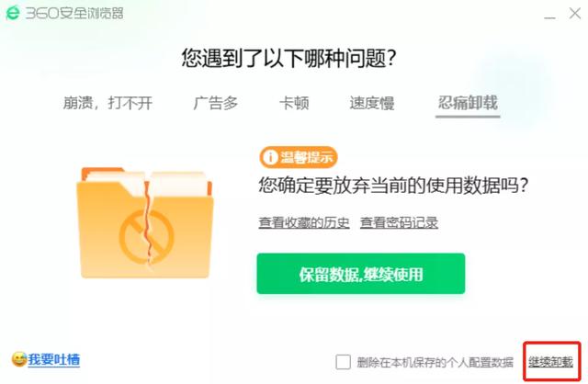Open the 我要吐槽 feedback link
The image size is (588, 384).
click(x=53, y=359)
